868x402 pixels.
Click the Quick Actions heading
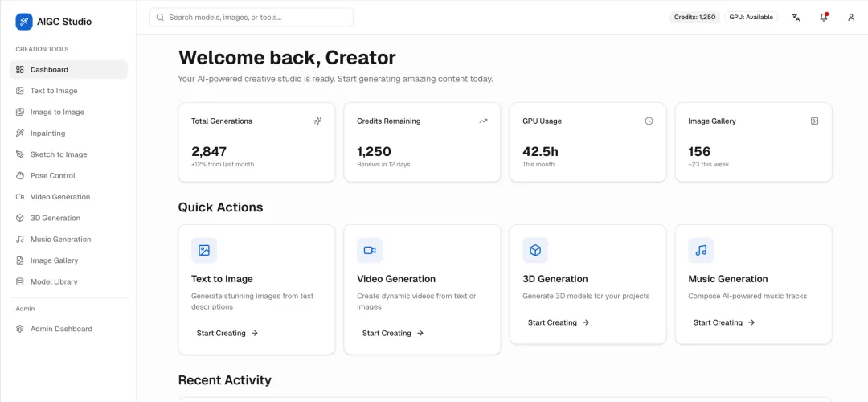(x=220, y=207)
